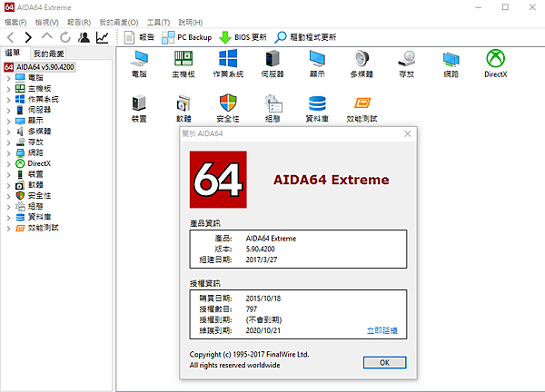Open the 組態 configuration icon in the main pane
This screenshot has height=392, width=545.
[x=272, y=108]
